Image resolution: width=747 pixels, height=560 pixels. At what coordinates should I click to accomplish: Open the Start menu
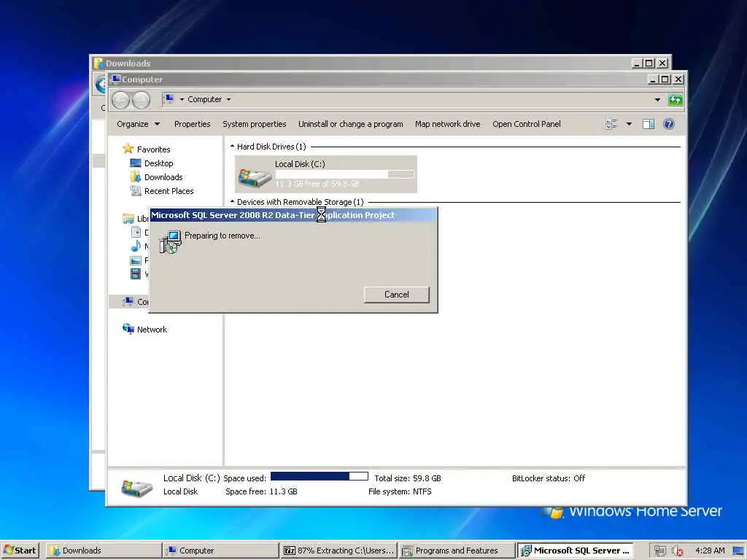[20, 551]
